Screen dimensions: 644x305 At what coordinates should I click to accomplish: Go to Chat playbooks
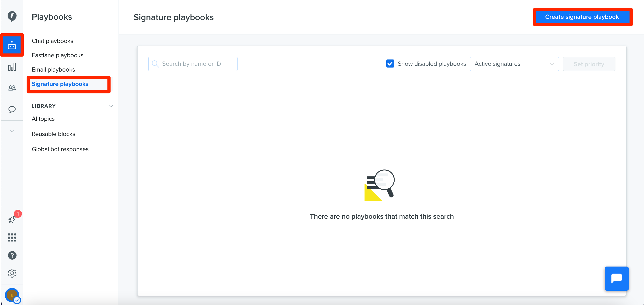coord(52,41)
